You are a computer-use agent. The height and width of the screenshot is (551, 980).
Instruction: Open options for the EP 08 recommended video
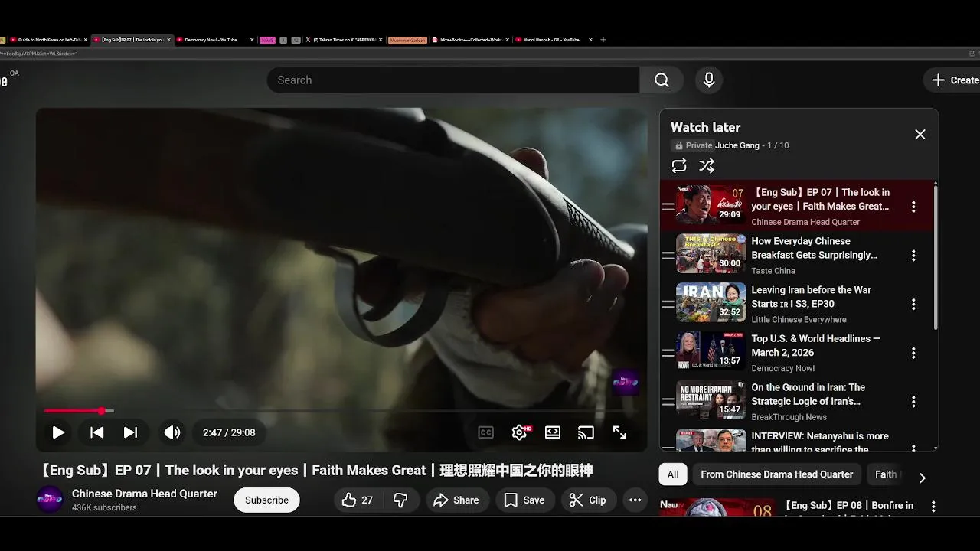tap(933, 507)
